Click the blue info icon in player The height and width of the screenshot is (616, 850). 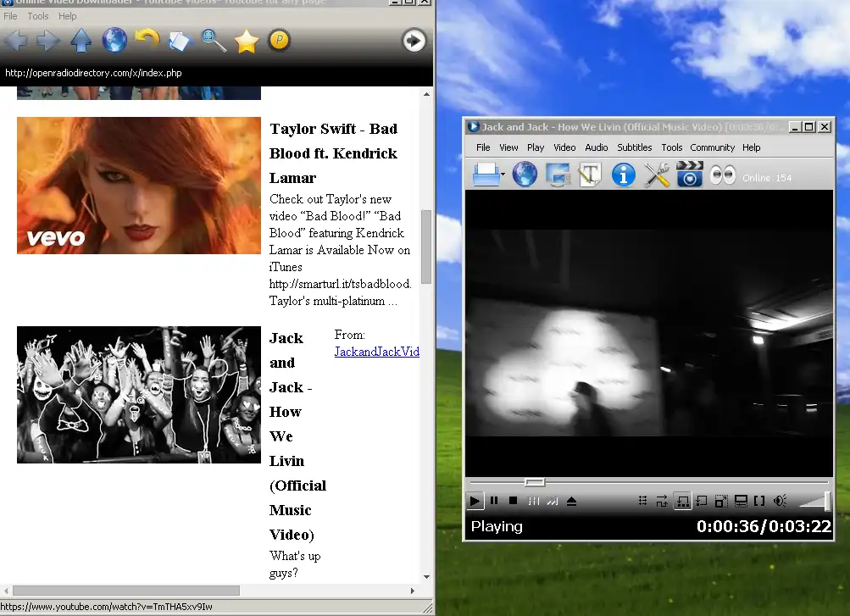(x=624, y=175)
